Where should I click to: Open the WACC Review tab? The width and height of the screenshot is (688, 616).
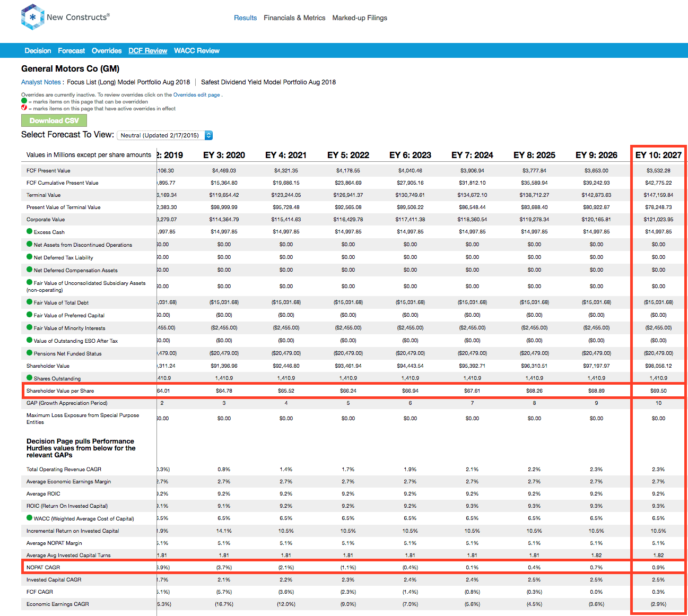coord(197,51)
